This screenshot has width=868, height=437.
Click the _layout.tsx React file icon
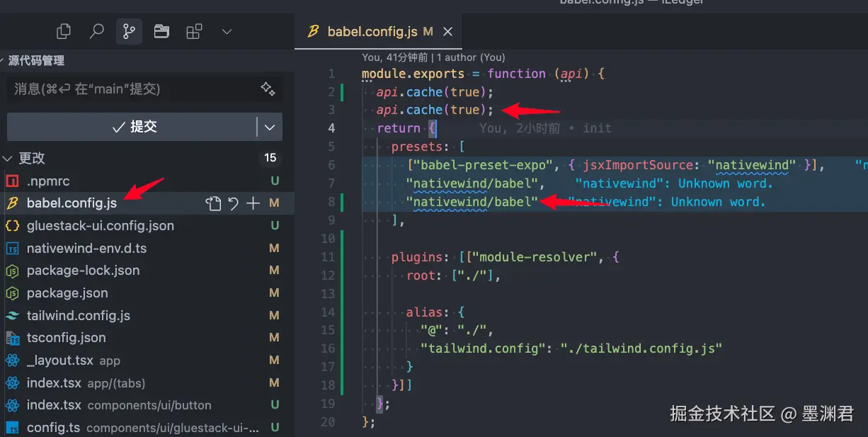(12, 361)
